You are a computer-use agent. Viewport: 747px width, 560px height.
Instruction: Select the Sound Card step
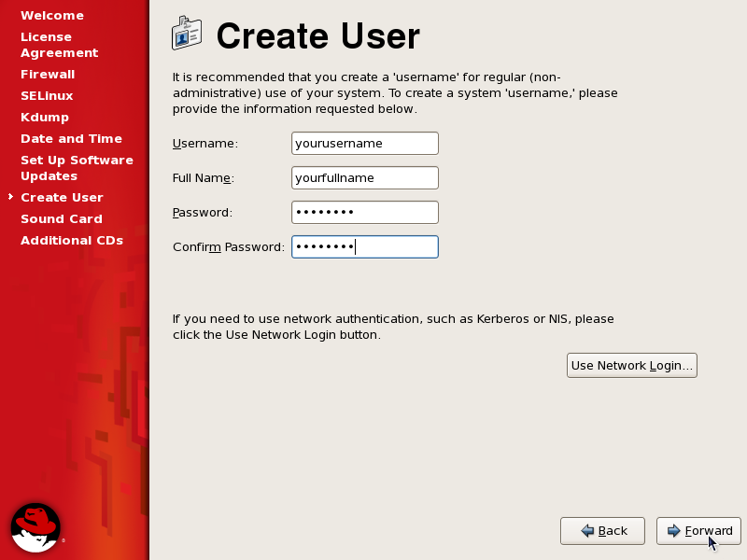click(62, 218)
